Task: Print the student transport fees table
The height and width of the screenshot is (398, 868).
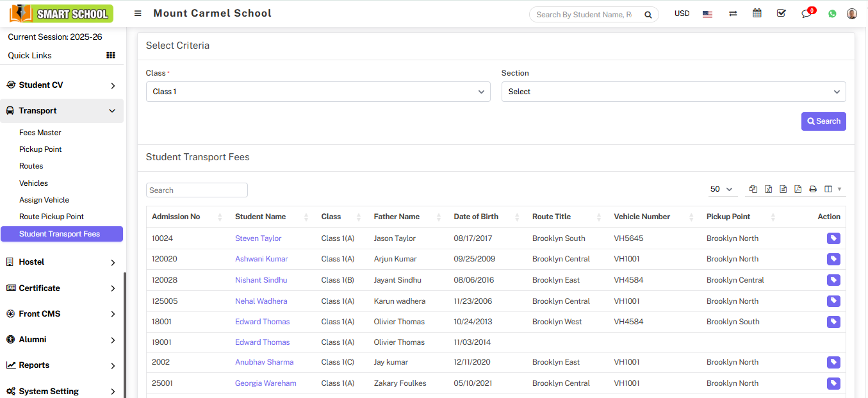Action: (x=813, y=189)
